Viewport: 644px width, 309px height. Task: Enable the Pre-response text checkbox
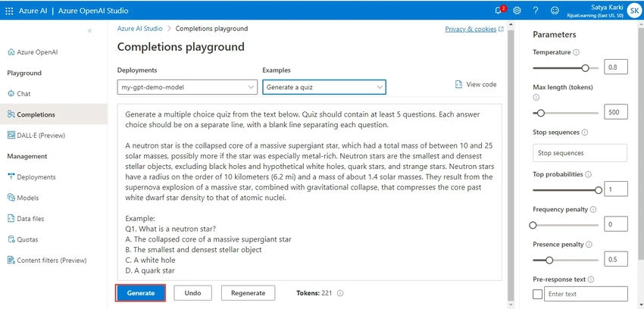click(537, 294)
